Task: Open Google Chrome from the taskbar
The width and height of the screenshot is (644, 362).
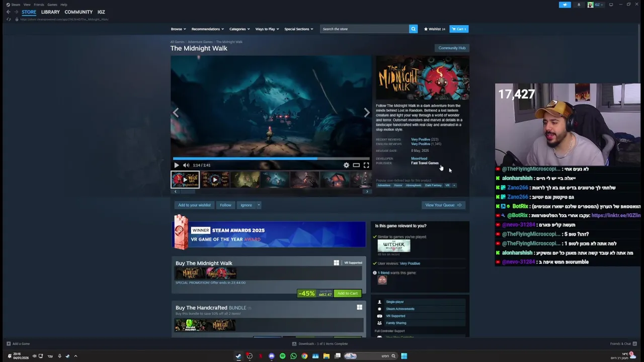Action: pyautogui.click(x=304, y=356)
